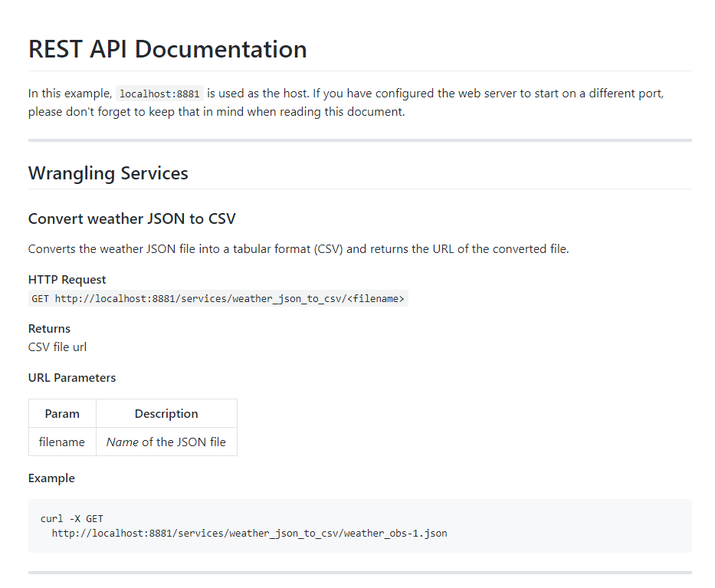Click the Convert weather JSON to CSV heading
This screenshot has width=715, height=588.
tap(132, 218)
